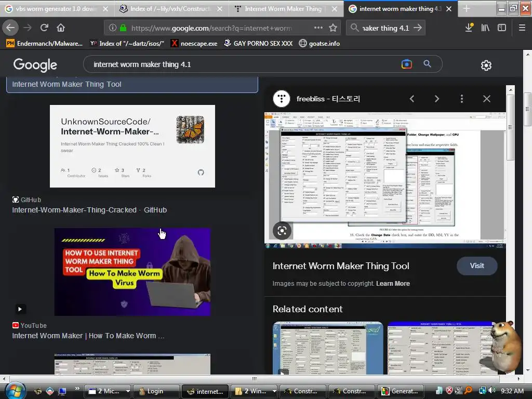Search by image with Google Lens camera icon

406,64
